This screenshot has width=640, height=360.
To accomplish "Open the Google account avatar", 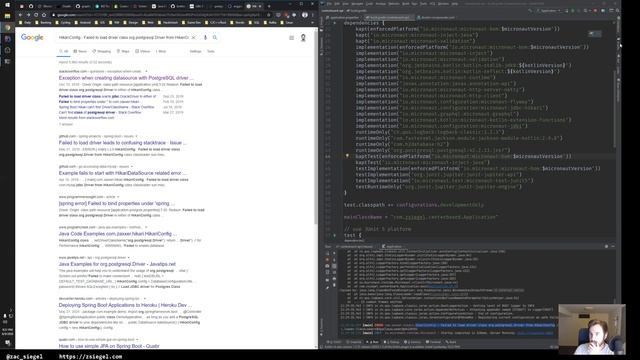I will click(x=303, y=38).
